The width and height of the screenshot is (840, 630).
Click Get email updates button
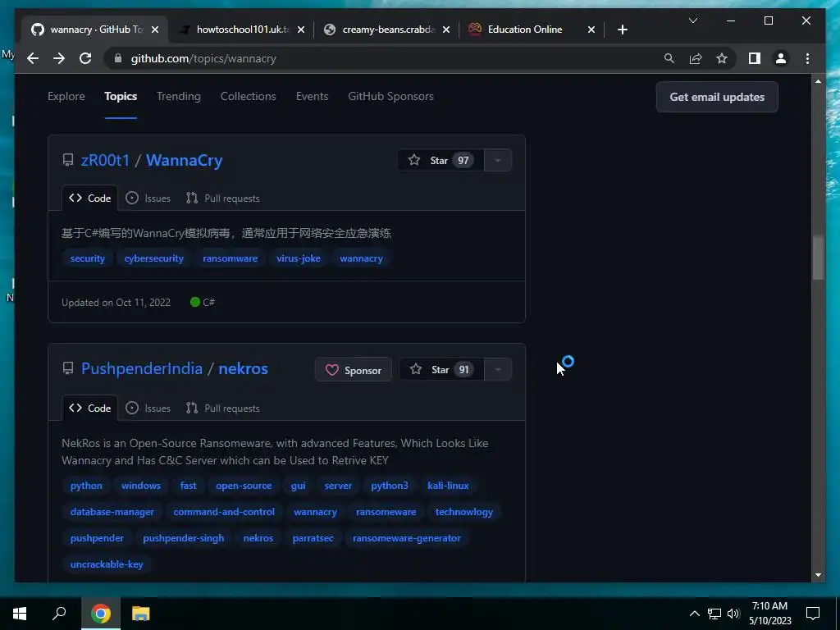(x=717, y=97)
